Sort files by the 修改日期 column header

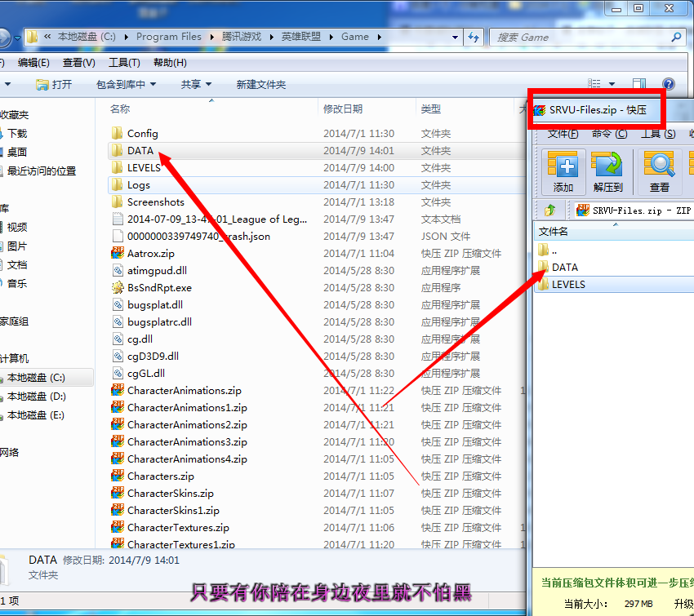(x=343, y=109)
